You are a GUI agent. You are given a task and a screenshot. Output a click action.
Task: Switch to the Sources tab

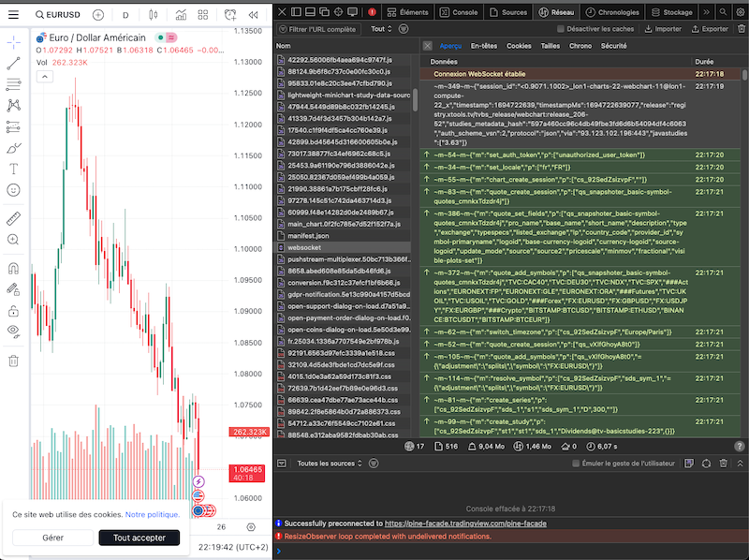click(508, 12)
